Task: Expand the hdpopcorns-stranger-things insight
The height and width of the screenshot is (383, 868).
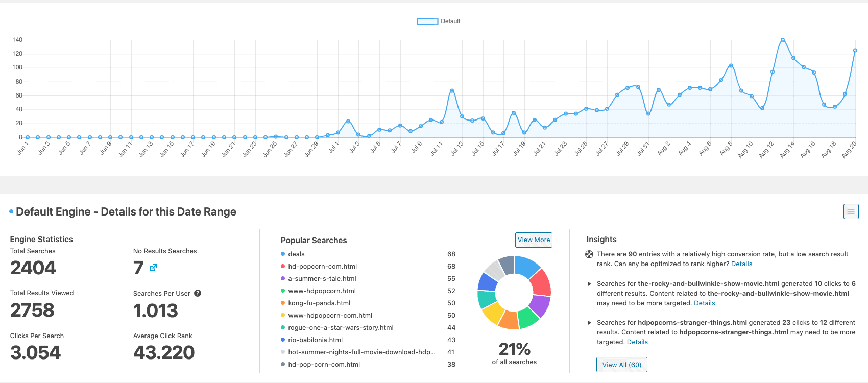Action: pos(590,323)
